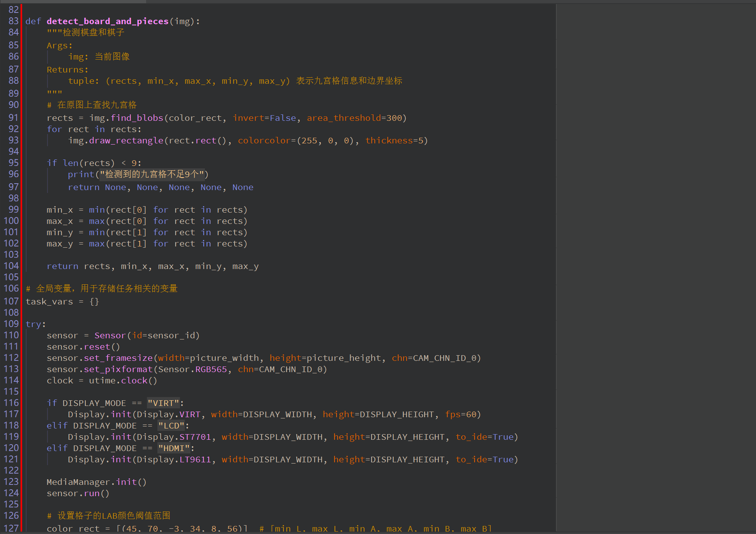Click line number 104 in the gutter
Screen dimensions: 756x534
pyautogui.click(x=11, y=266)
